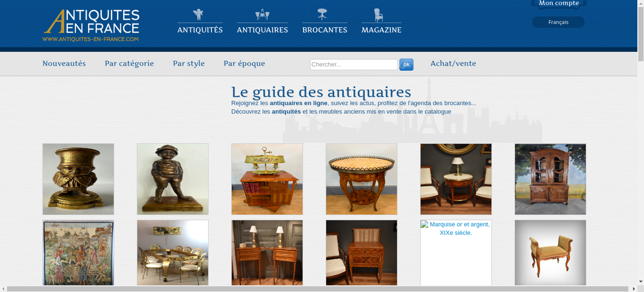The height and width of the screenshot is (292, 644).
Task: Submit search with the ok button
Action: pyautogui.click(x=406, y=64)
